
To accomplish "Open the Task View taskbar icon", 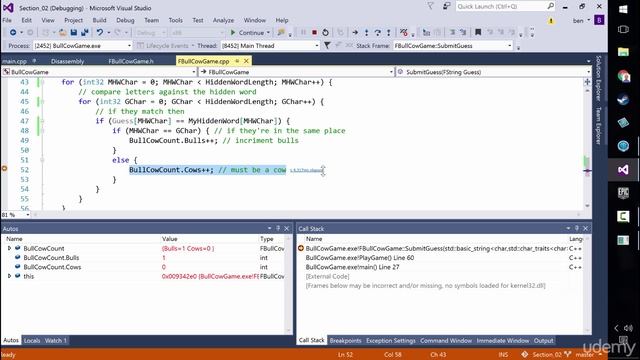I will (x=623, y=29).
